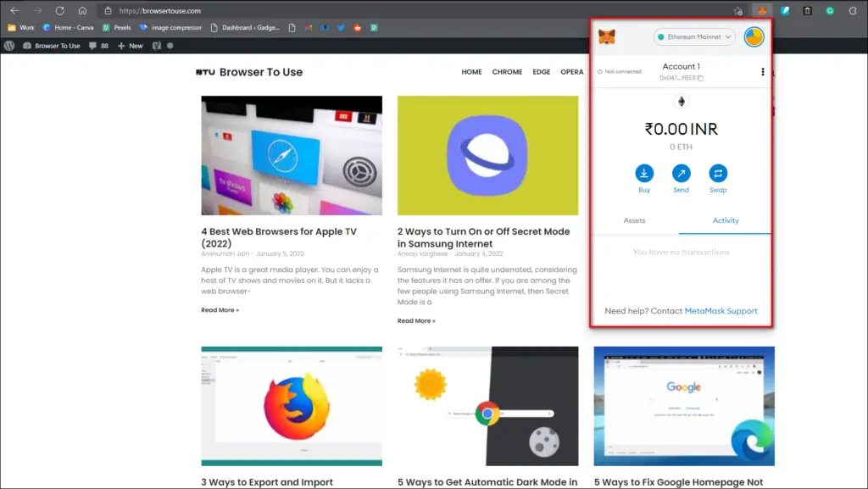Open the Gmail bookmark icon
Screen dimensions: 868x489
tap(309, 28)
